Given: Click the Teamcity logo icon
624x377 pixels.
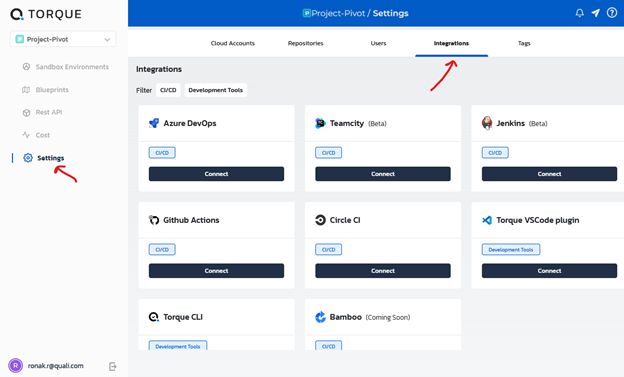Looking at the screenshot, I should tap(320, 123).
